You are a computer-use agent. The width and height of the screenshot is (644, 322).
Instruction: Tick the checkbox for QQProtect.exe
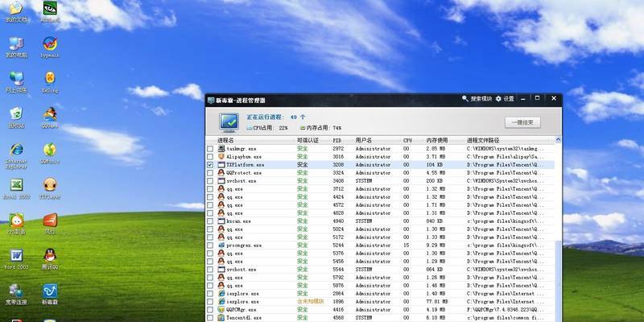(x=210, y=172)
